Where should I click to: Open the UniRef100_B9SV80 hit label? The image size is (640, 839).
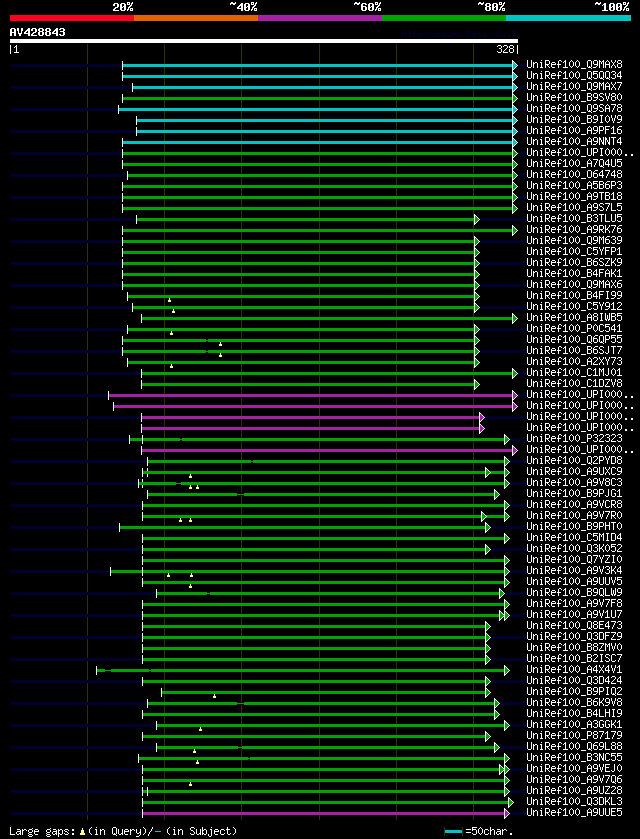[574, 97]
